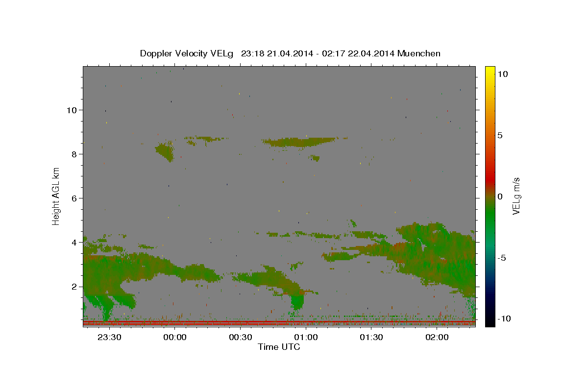The width and height of the screenshot is (588, 392).
Task: Click the 'VELg m/s' colorbar label
Action: (516, 196)
